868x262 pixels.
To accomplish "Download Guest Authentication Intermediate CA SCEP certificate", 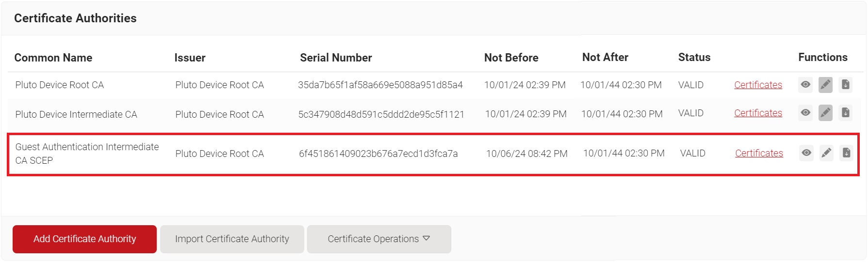I will click(x=846, y=153).
